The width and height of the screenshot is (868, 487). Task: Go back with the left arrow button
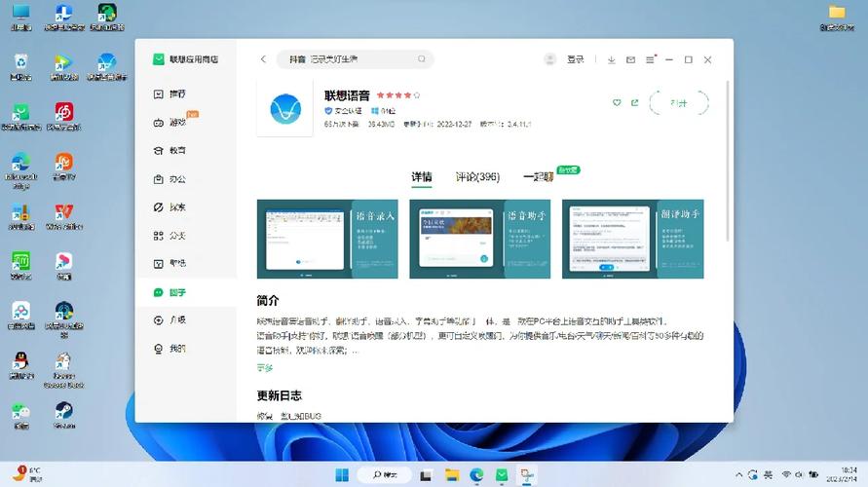click(x=263, y=59)
